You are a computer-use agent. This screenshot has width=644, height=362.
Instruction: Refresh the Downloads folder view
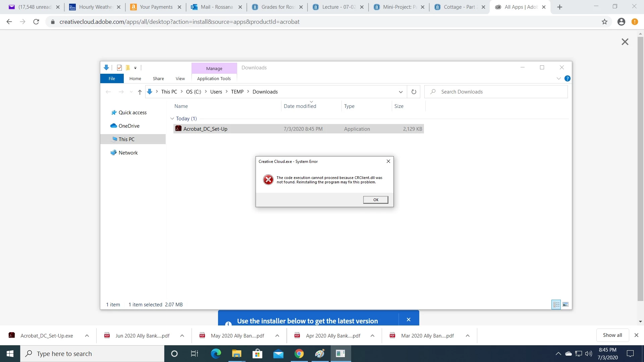point(414,92)
